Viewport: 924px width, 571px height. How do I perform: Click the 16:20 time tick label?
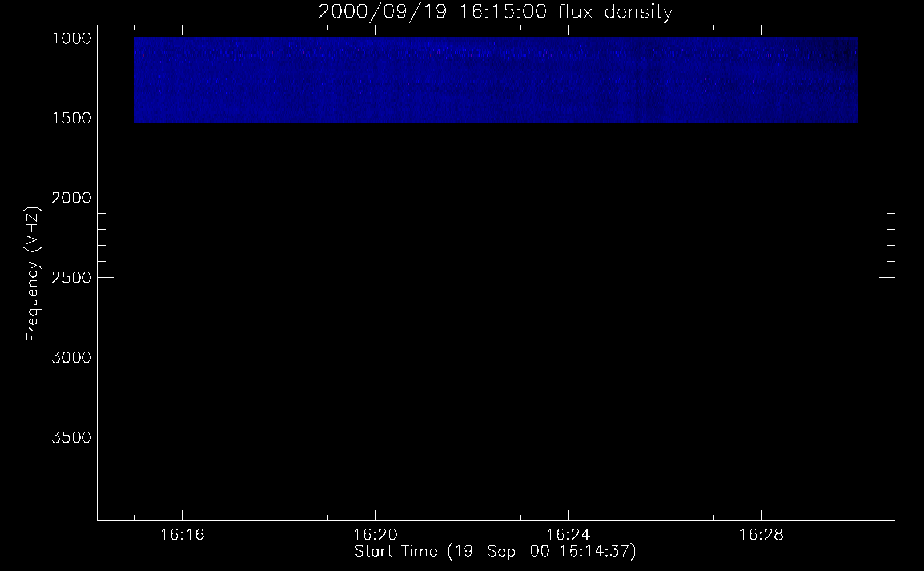[375, 535]
